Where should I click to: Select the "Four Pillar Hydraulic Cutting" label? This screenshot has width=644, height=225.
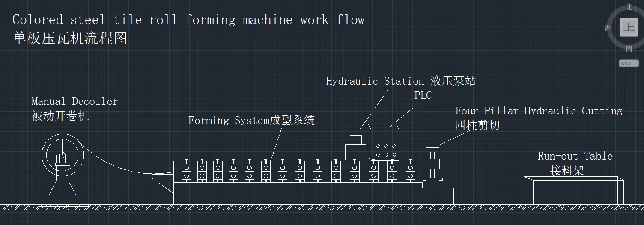coord(539,111)
